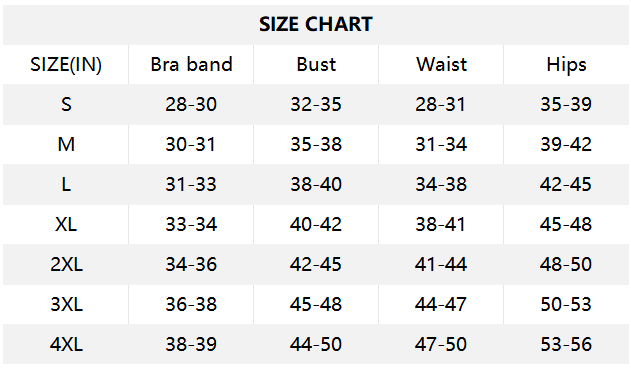
Task: Click bra band value 28-30
Action: click(191, 104)
